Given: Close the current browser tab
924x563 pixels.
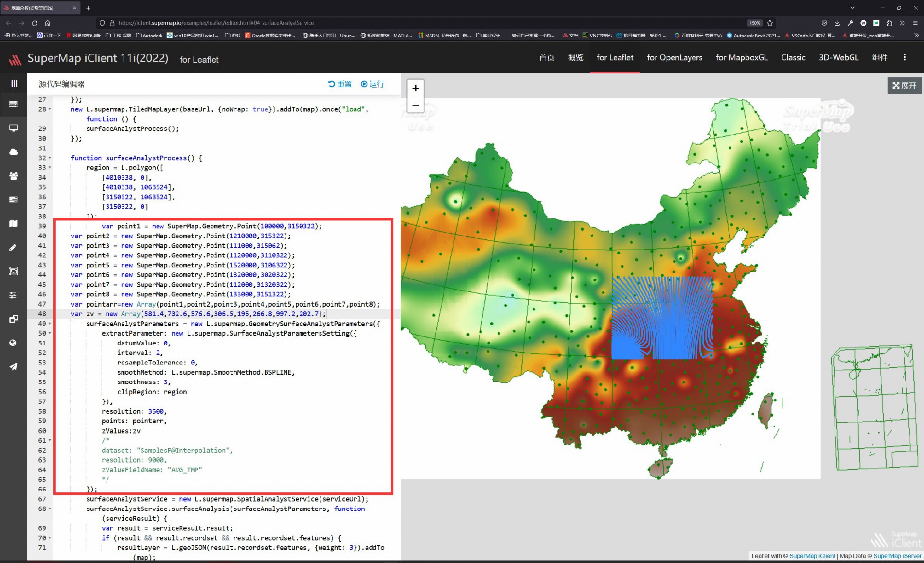Looking at the screenshot, I should (74, 8).
